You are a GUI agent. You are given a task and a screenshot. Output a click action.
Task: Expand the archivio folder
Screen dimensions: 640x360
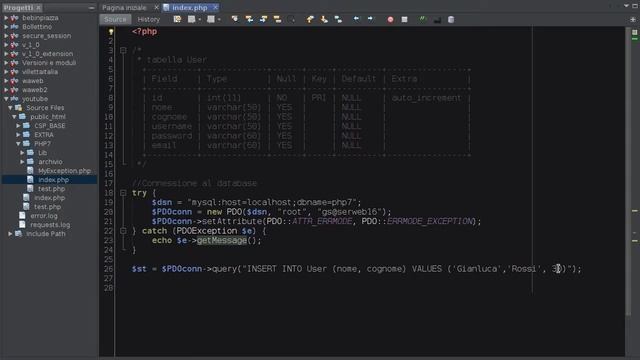(22, 162)
